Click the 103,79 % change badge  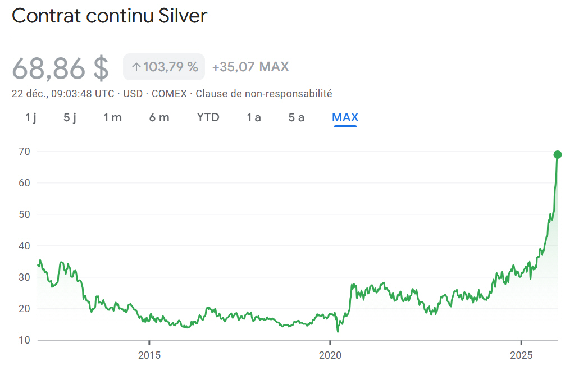click(x=164, y=67)
